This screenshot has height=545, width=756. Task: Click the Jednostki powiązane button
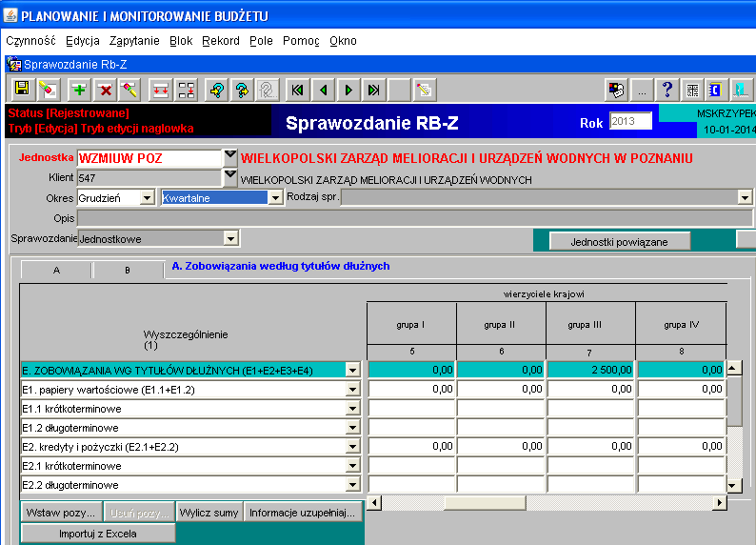pos(620,242)
